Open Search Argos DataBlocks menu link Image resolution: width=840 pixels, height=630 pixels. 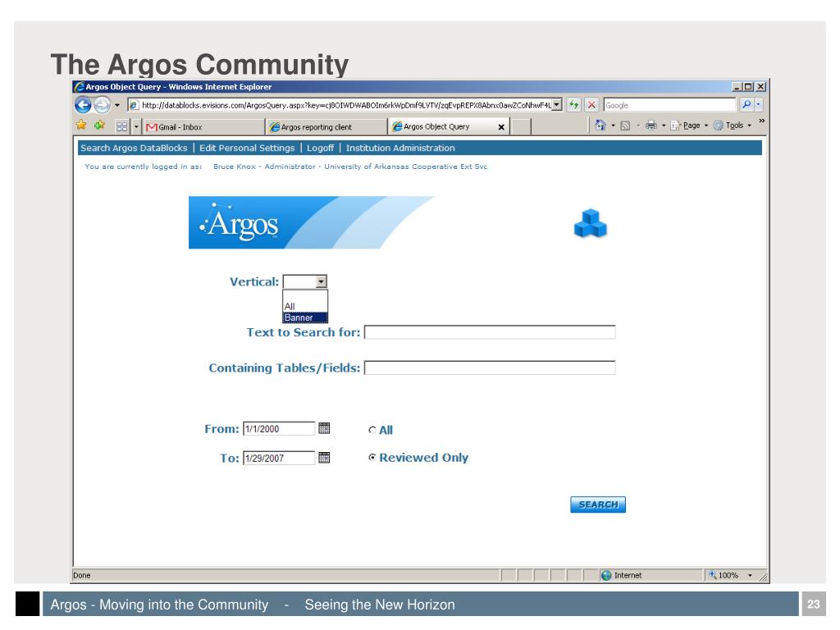[x=134, y=148]
